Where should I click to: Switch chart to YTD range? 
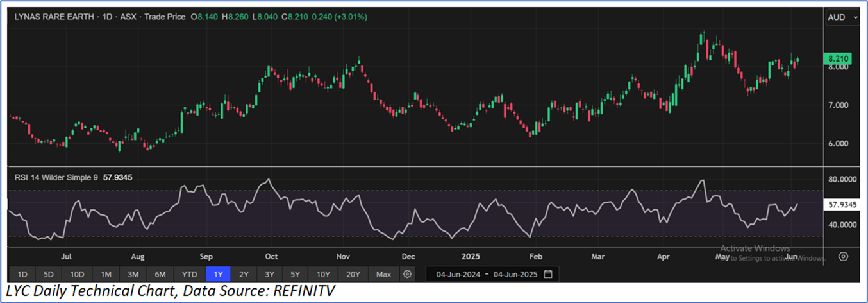[189, 274]
